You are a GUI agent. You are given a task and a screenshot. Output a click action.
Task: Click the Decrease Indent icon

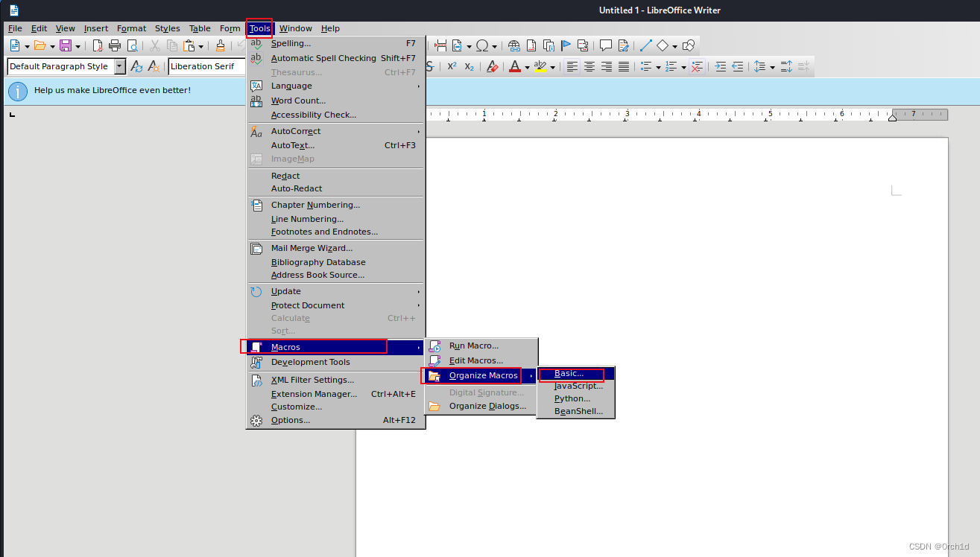coord(737,66)
